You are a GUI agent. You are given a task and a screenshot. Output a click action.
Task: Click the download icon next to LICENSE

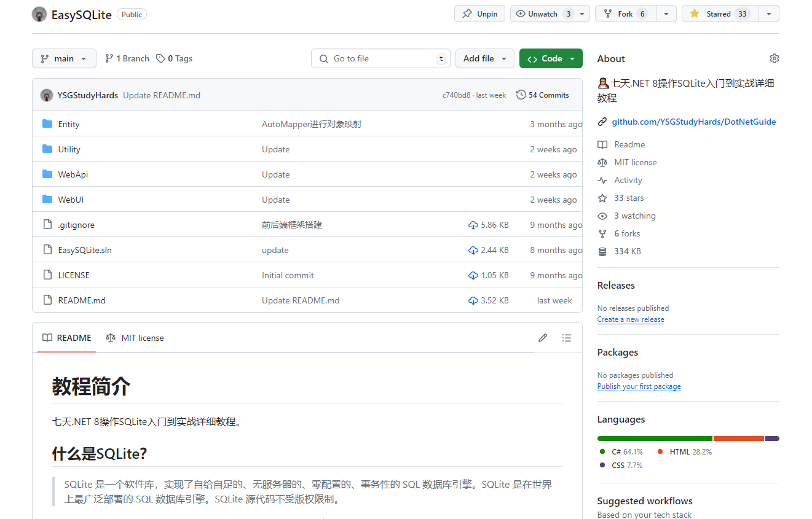473,275
